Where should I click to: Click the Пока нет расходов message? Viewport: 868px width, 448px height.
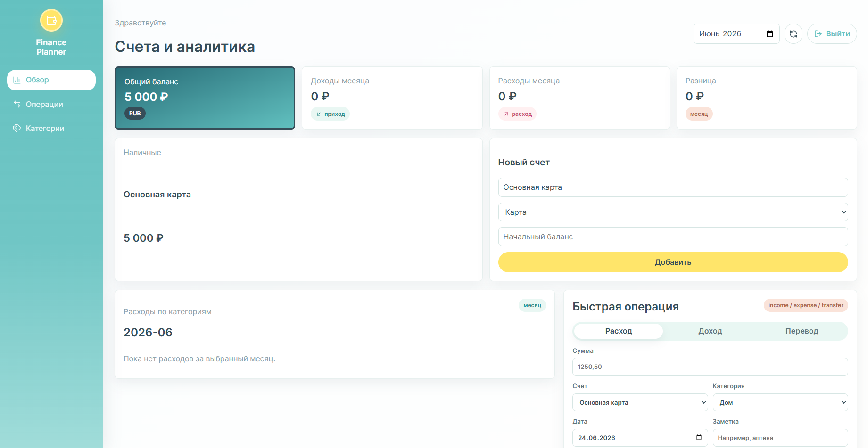[x=199, y=359]
